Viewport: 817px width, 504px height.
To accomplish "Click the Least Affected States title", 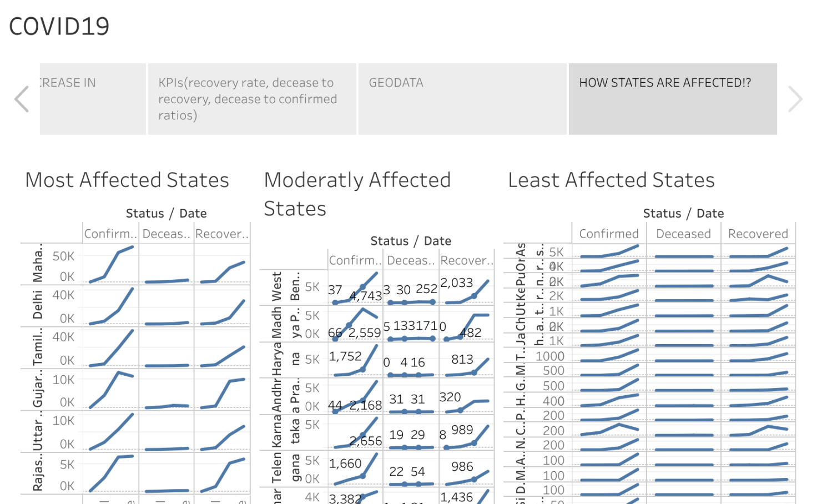I will [x=611, y=179].
